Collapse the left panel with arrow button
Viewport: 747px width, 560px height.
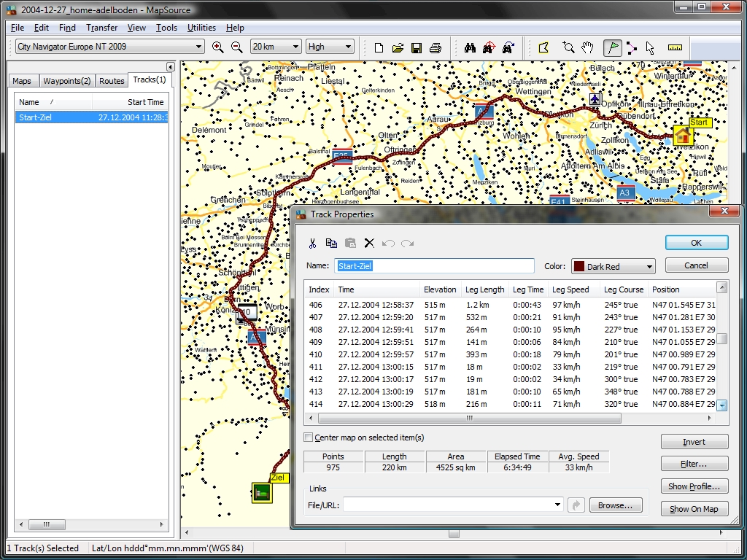[x=170, y=66]
